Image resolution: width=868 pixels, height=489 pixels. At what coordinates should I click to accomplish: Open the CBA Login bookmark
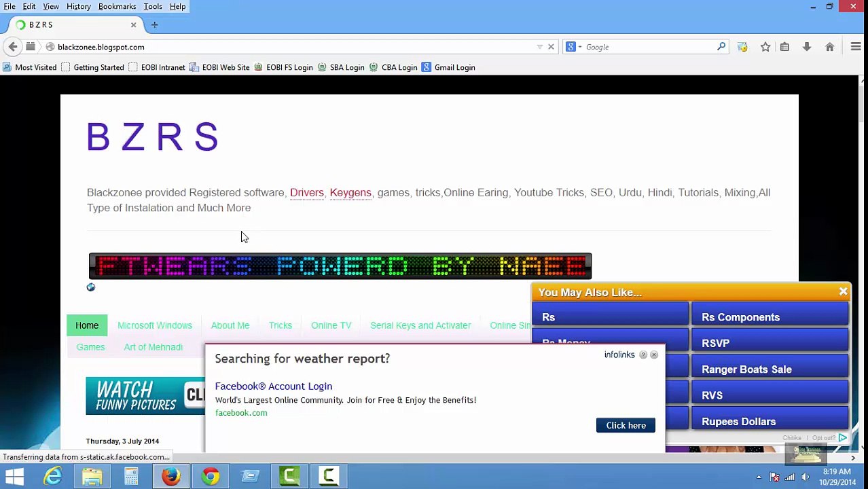tap(393, 67)
